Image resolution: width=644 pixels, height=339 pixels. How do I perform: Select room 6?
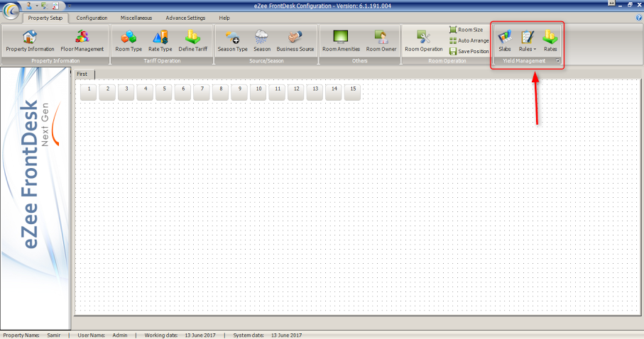183,92
